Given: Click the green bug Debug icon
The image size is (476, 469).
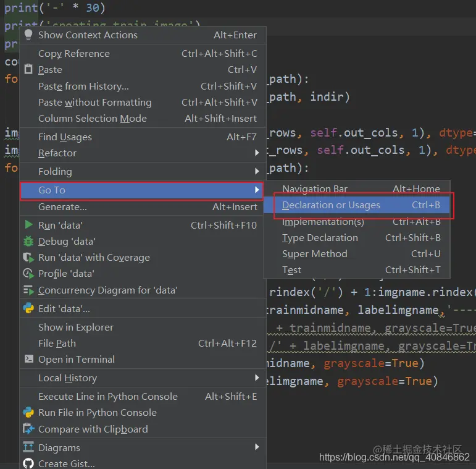Looking at the screenshot, I should [28, 241].
